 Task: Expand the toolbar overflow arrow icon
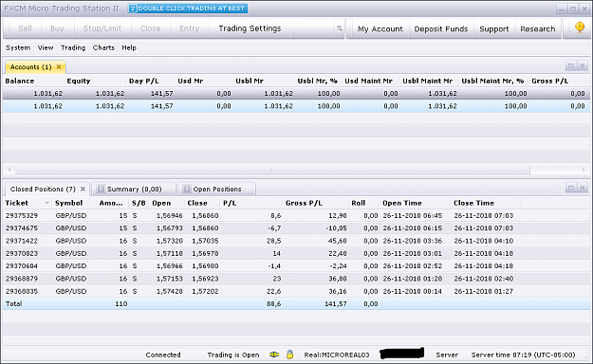click(340, 28)
